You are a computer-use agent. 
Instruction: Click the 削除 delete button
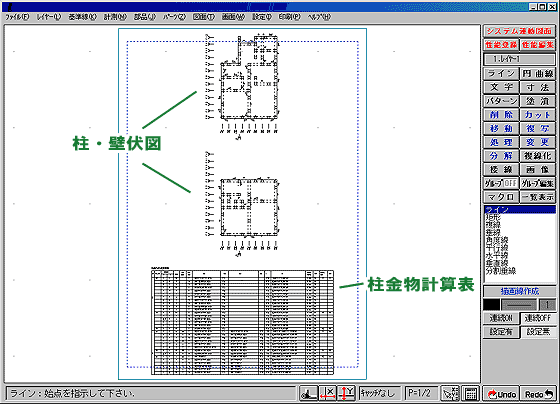click(x=501, y=115)
